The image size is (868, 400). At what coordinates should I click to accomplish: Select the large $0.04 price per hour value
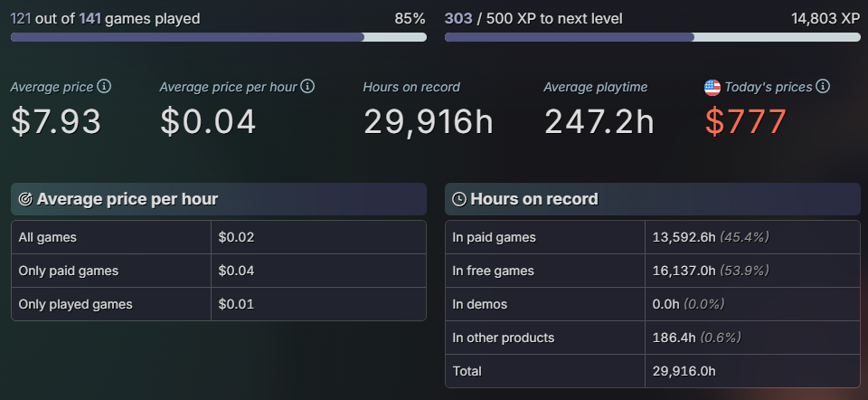pos(208,122)
